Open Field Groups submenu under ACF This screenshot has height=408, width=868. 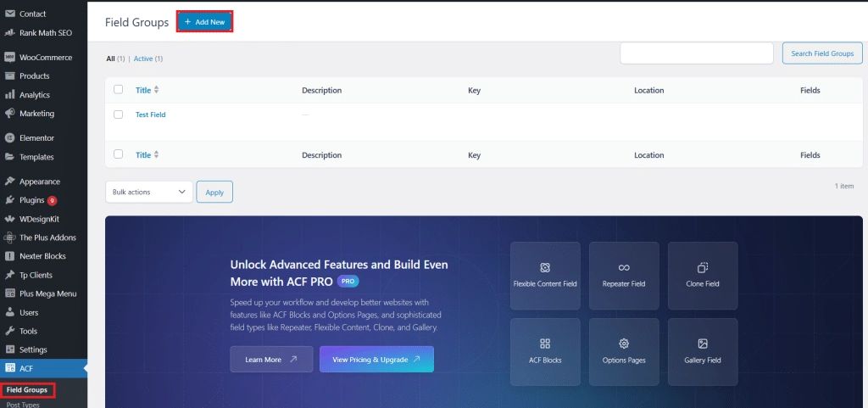[27, 390]
